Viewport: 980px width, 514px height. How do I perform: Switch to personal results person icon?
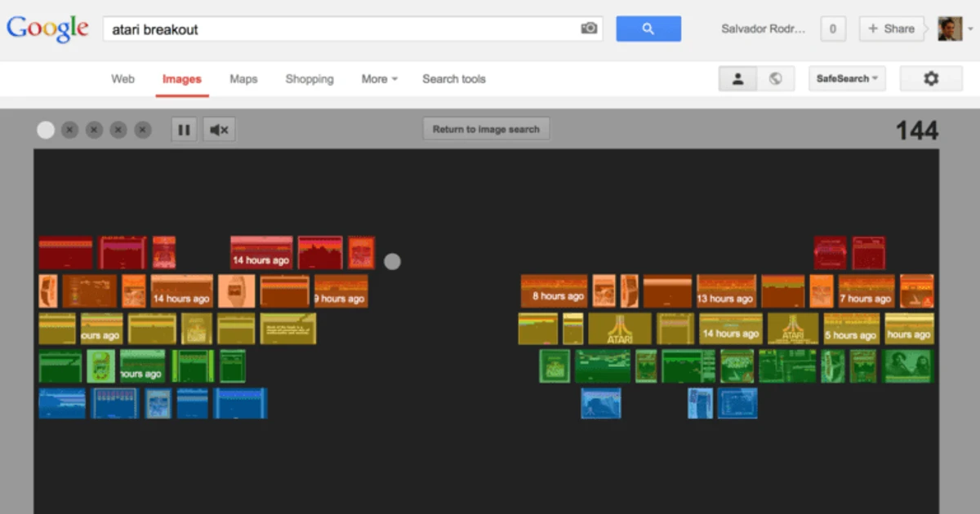737,79
